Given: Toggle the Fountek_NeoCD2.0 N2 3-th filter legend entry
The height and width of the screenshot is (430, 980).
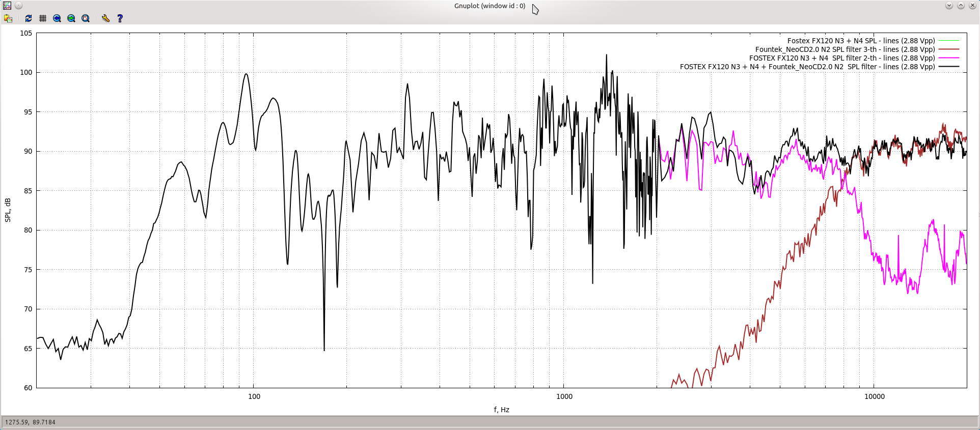Looking at the screenshot, I should pyautogui.click(x=845, y=49).
